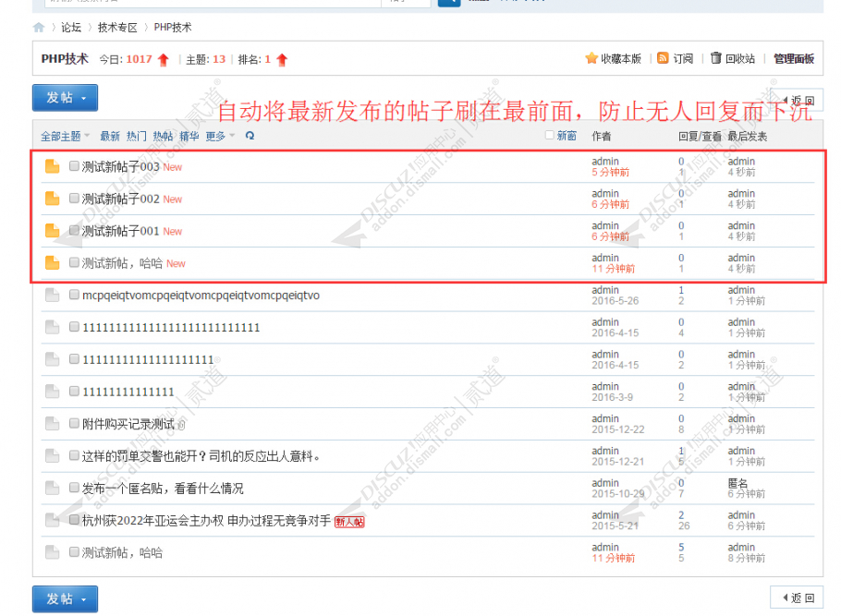This screenshot has width=841, height=616.
Task: Click thread icon of 发布一个匿名贴 row
Action: point(52,489)
